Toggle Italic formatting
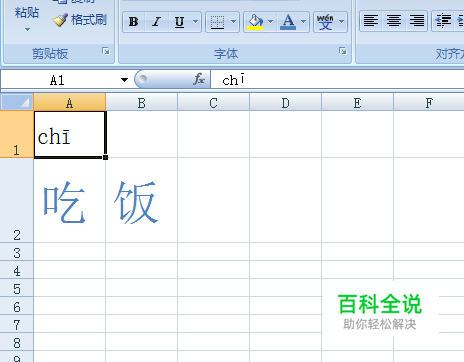 point(156,22)
